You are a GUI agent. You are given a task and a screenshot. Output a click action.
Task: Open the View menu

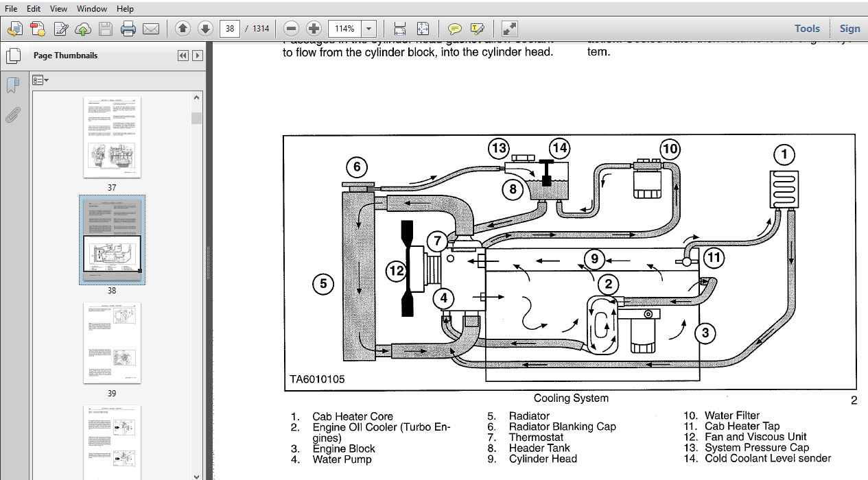click(x=58, y=9)
